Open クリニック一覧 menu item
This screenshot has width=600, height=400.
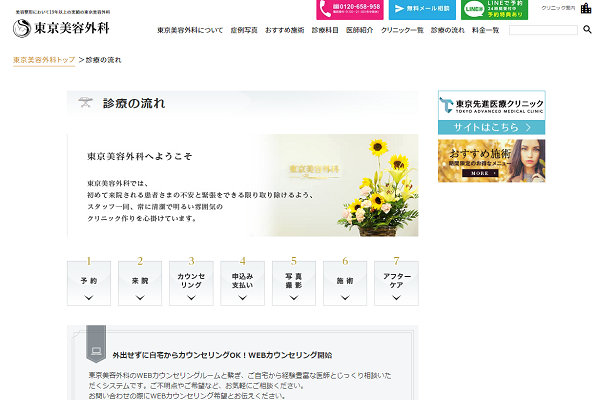click(402, 30)
